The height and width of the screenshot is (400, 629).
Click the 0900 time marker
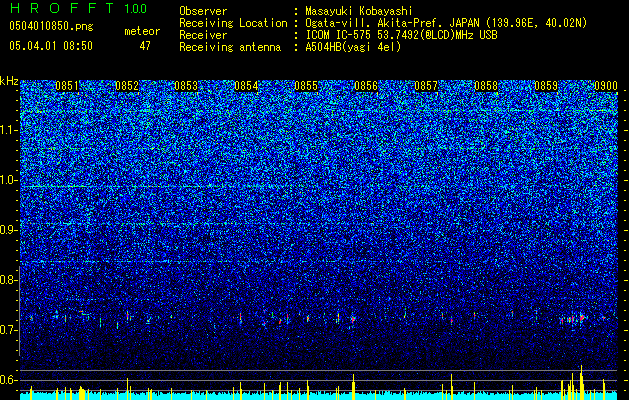click(x=606, y=86)
